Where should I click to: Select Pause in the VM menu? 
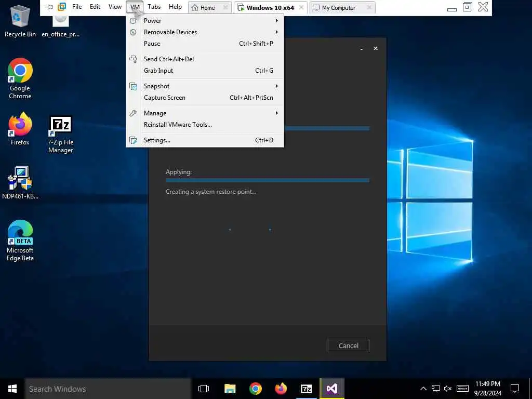click(205, 44)
